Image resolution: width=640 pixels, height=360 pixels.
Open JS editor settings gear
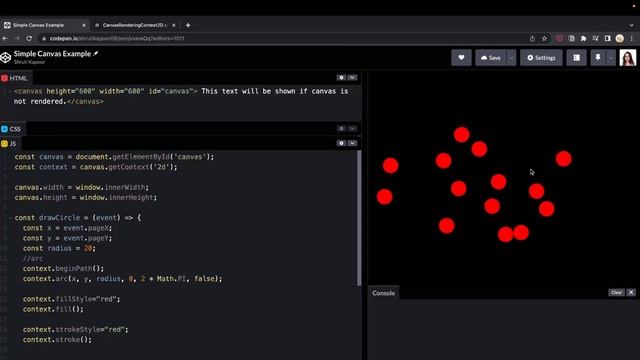click(341, 143)
